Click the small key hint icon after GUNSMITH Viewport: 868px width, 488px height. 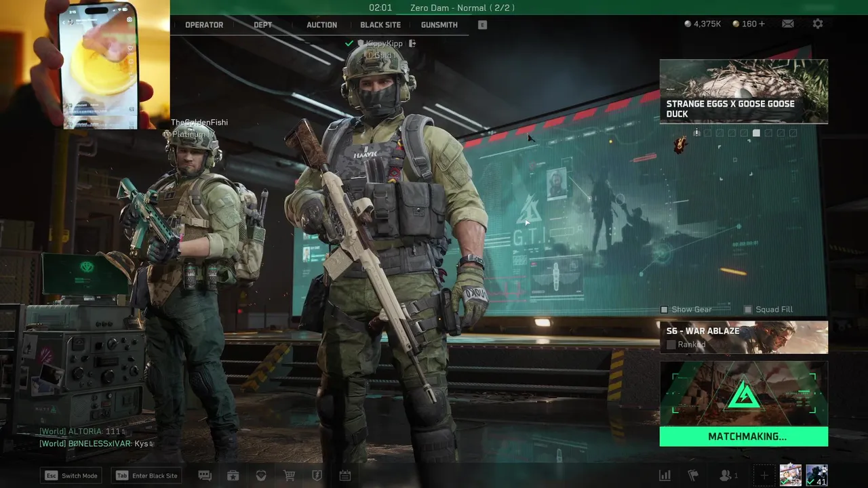tap(482, 24)
